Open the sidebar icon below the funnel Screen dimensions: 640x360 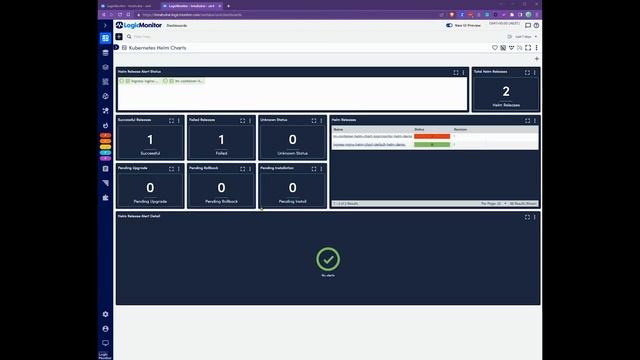point(105,198)
